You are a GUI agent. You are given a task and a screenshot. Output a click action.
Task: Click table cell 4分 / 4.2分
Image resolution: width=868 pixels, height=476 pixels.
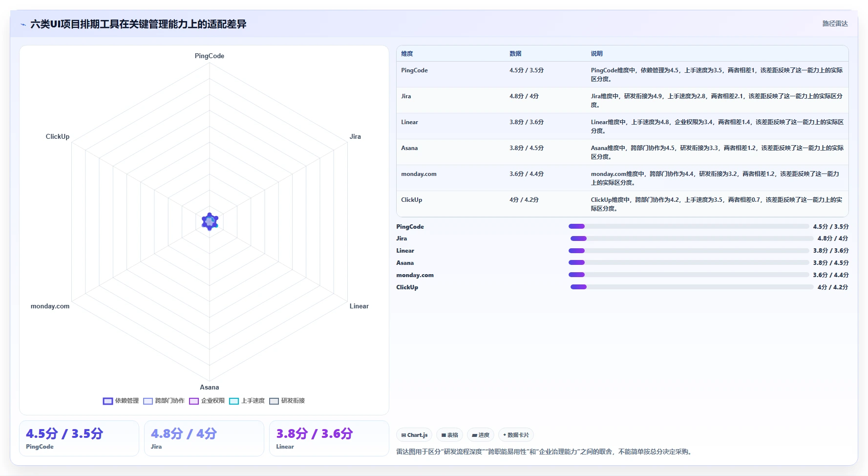pyautogui.click(x=524, y=200)
